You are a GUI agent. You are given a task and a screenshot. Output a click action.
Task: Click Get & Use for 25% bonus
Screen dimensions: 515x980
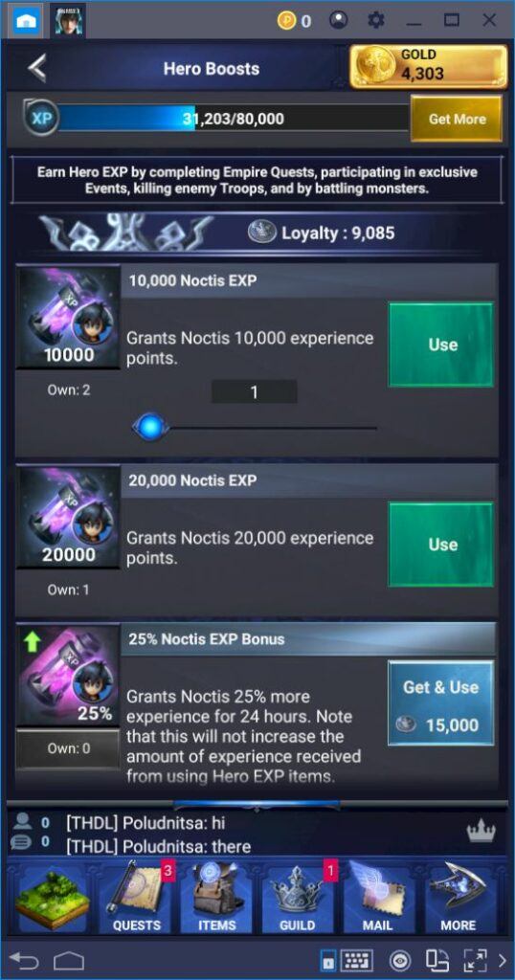tap(440, 703)
